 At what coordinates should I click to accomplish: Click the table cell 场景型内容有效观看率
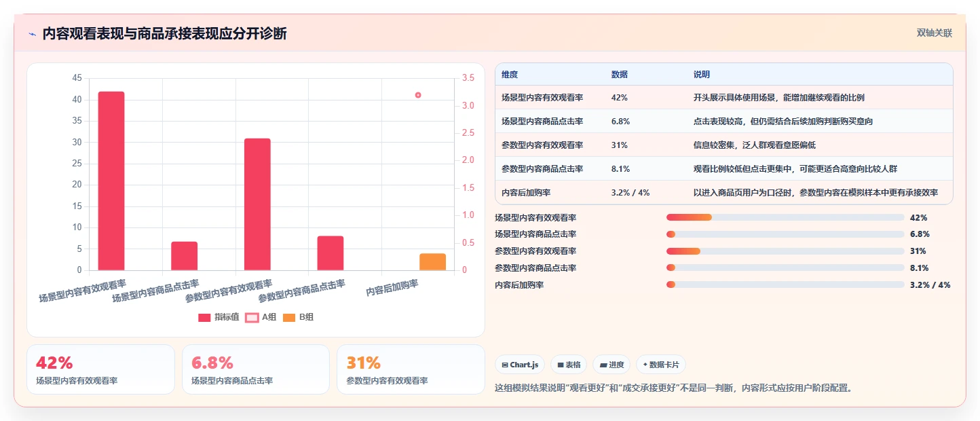(542, 98)
